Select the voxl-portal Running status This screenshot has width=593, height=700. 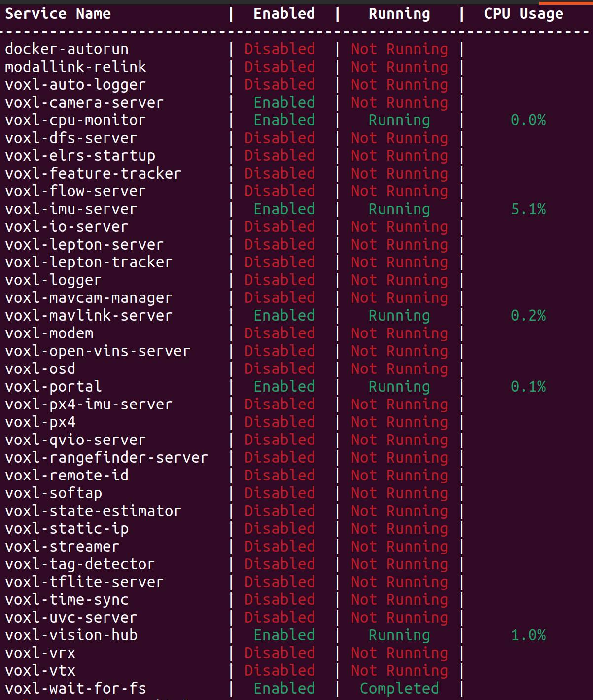399,387
